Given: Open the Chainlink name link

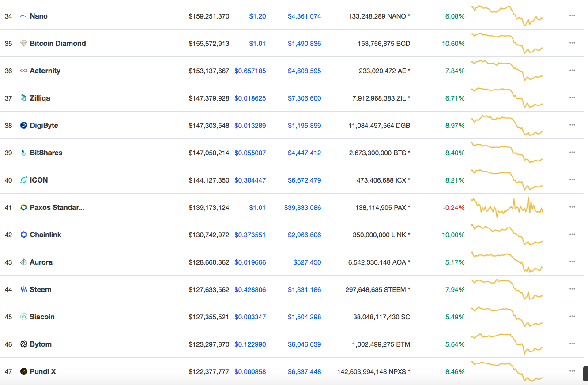Looking at the screenshot, I should coord(45,235).
